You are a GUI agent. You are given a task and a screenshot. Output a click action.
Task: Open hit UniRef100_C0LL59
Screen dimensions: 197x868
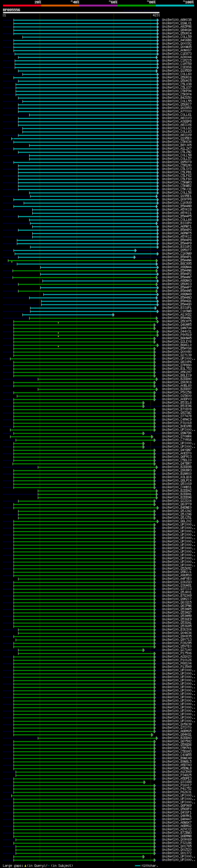pyautogui.click(x=176, y=37)
